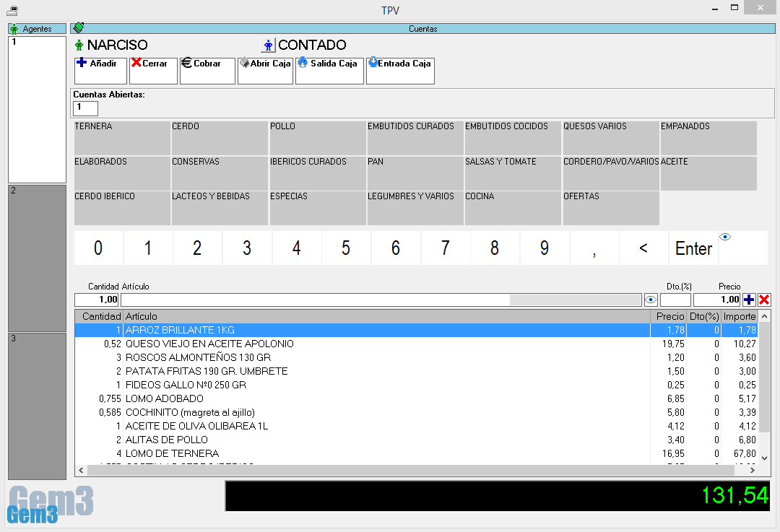Click the red X delete-line icon
Screen dimensions: 780x532
[764, 300]
